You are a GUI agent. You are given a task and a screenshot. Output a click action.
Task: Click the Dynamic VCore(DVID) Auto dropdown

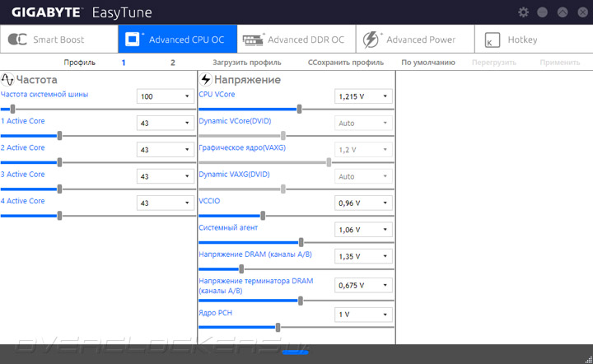click(363, 123)
